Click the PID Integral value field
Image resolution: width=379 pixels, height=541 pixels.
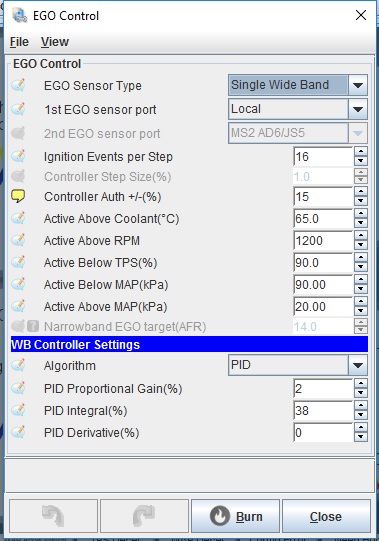(323, 411)
